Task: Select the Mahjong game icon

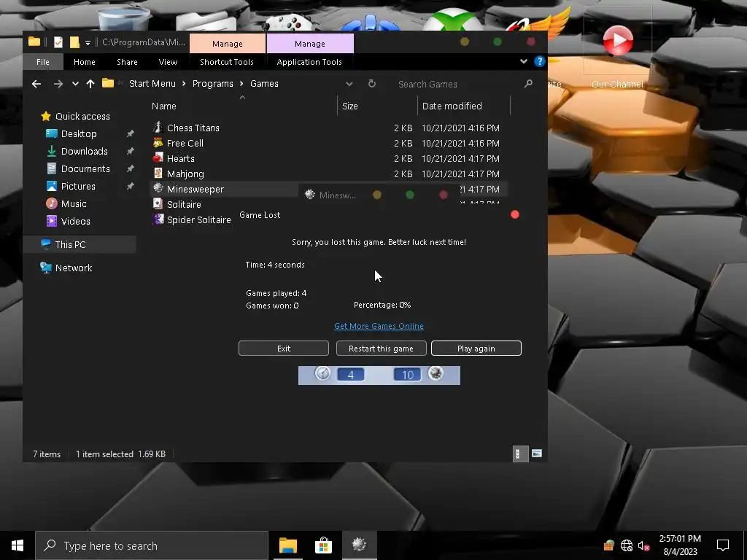Action: tap(158, 174)
